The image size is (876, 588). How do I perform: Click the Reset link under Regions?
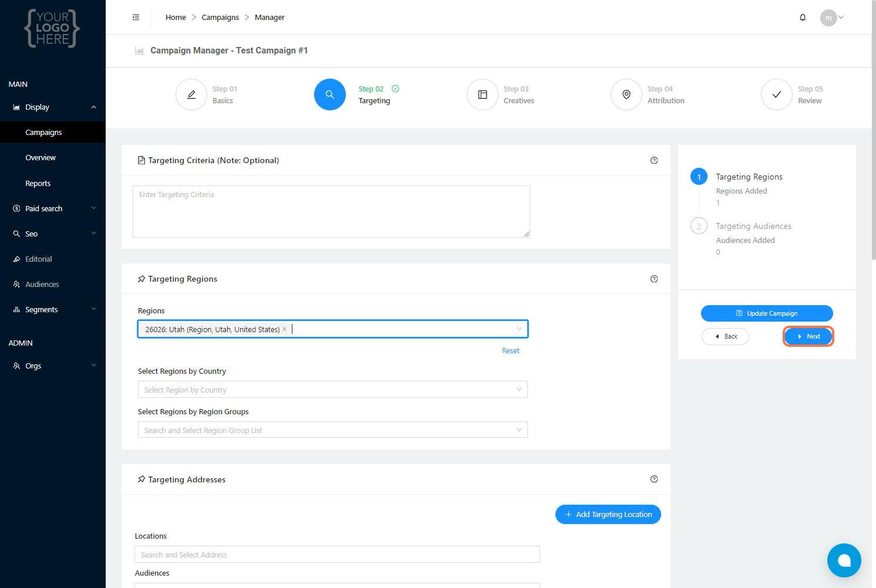click(511, 350)
